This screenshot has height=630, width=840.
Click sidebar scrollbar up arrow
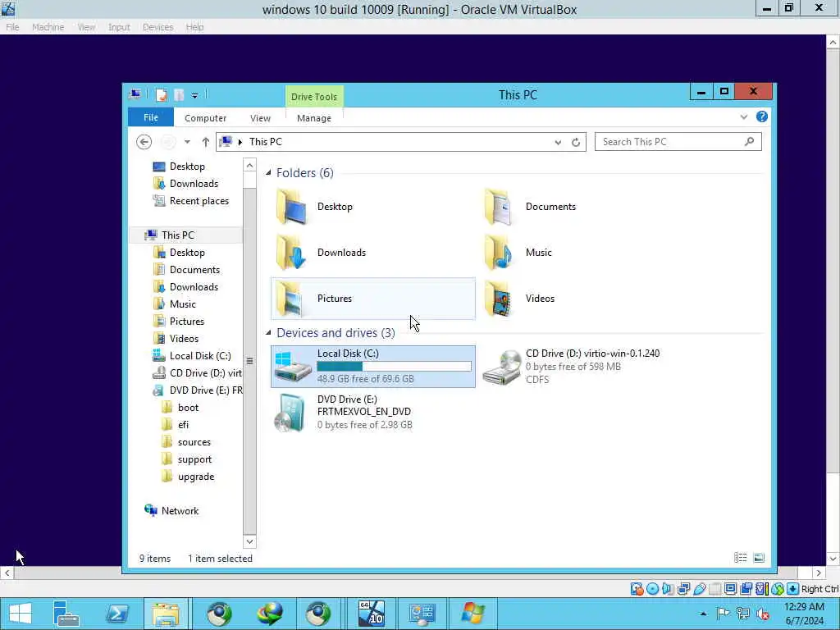[x=249, y=166]
